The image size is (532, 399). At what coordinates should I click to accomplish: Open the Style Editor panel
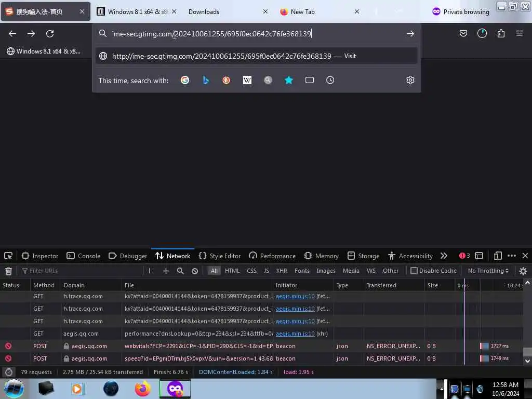[x=220, y=256]
